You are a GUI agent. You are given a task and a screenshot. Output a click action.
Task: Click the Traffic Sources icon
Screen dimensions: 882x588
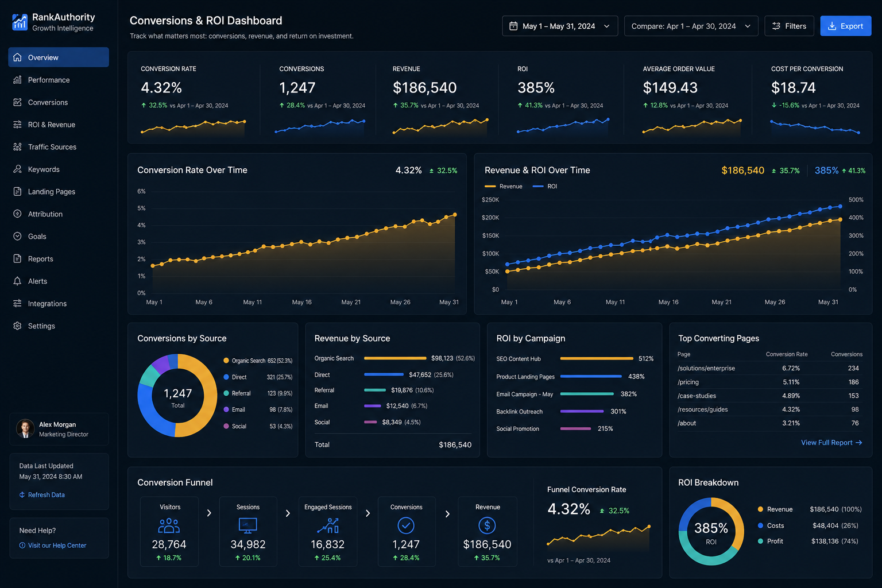17,147
